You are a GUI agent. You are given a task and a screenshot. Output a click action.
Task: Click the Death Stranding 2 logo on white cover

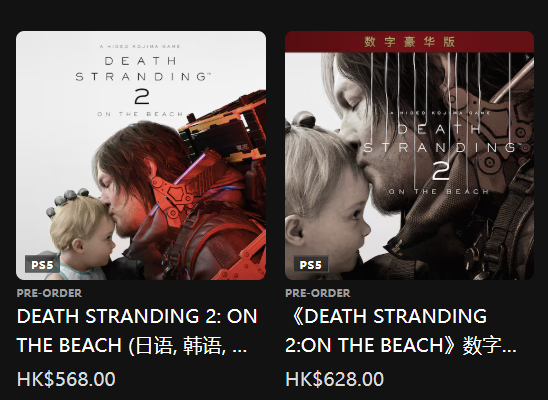tap(142, 81)
